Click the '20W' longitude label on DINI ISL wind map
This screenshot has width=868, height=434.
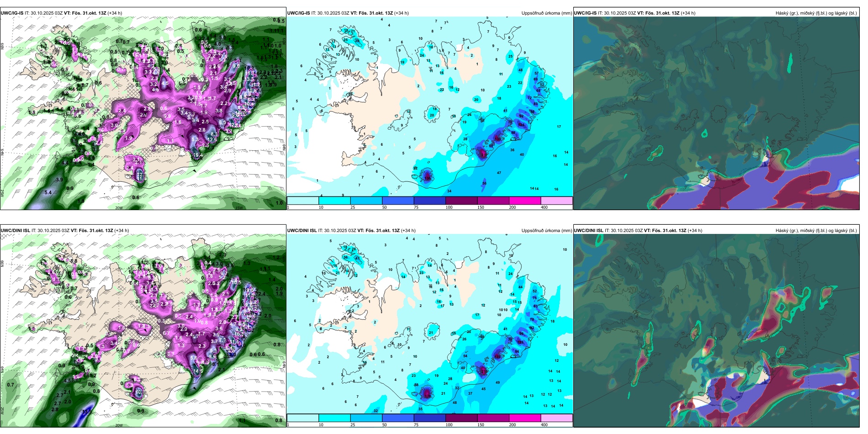[119, 425]
